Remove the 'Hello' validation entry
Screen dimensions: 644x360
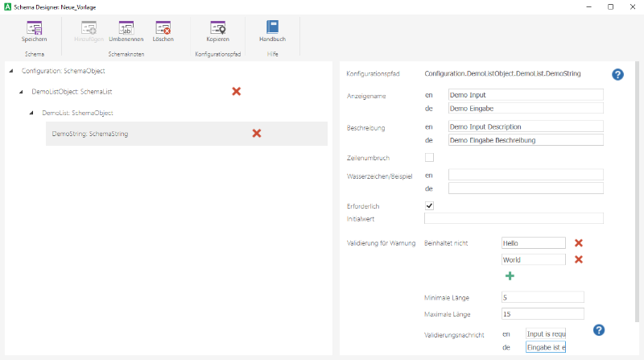coord(578,242)
